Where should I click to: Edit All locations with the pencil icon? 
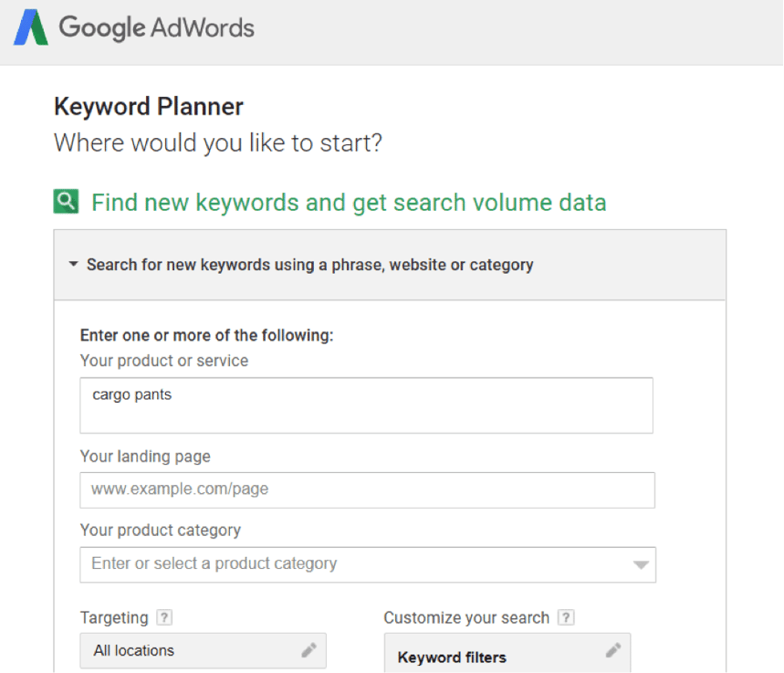coord(308,650)
